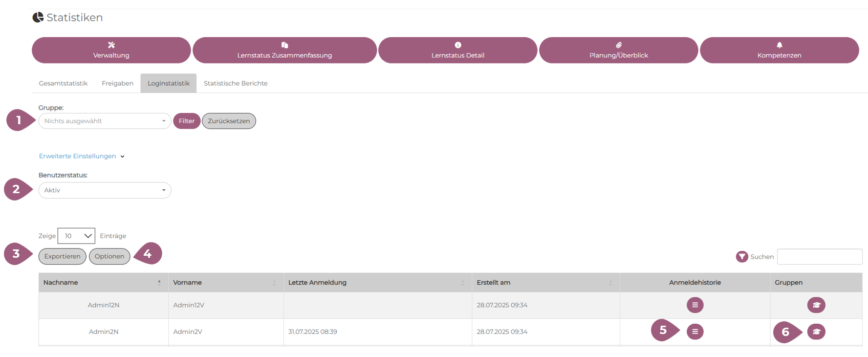Show groups for Admin2N
Viewport: 868px width, 357px height.
click(x=816, y=332)
